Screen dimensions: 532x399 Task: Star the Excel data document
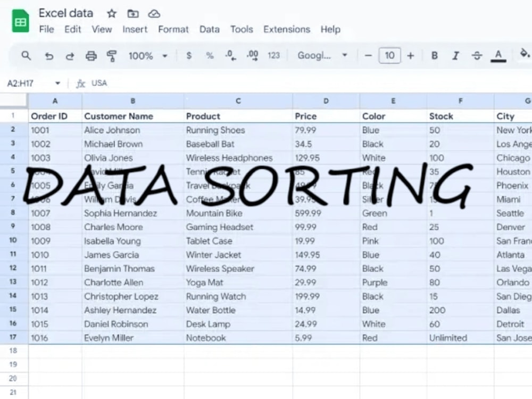(x=112, y=14)
